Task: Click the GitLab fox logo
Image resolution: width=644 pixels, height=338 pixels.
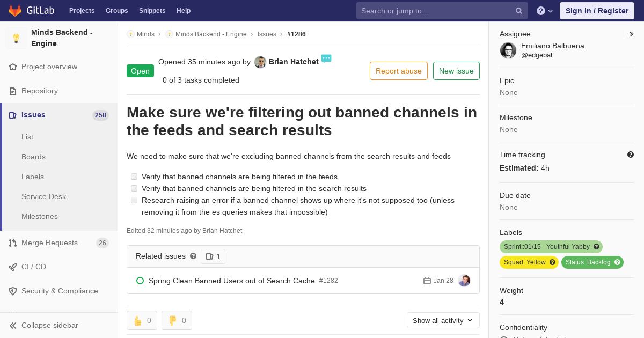Action: click(15, 11)
